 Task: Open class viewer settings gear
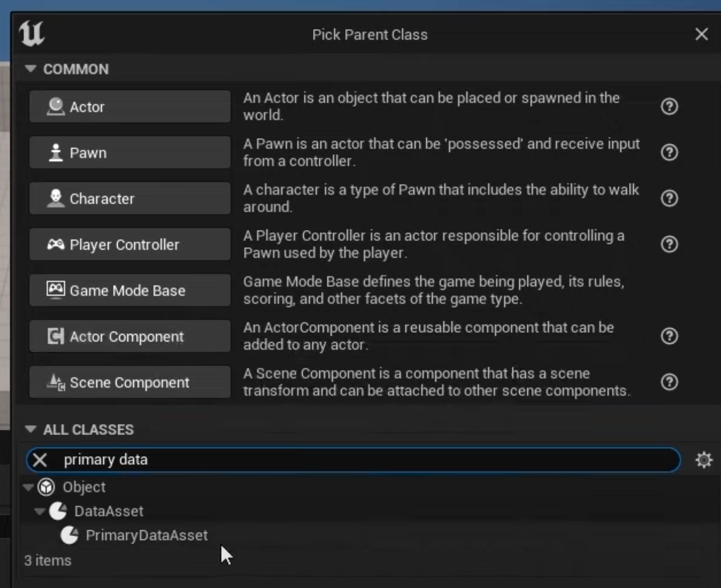[704, 460]
